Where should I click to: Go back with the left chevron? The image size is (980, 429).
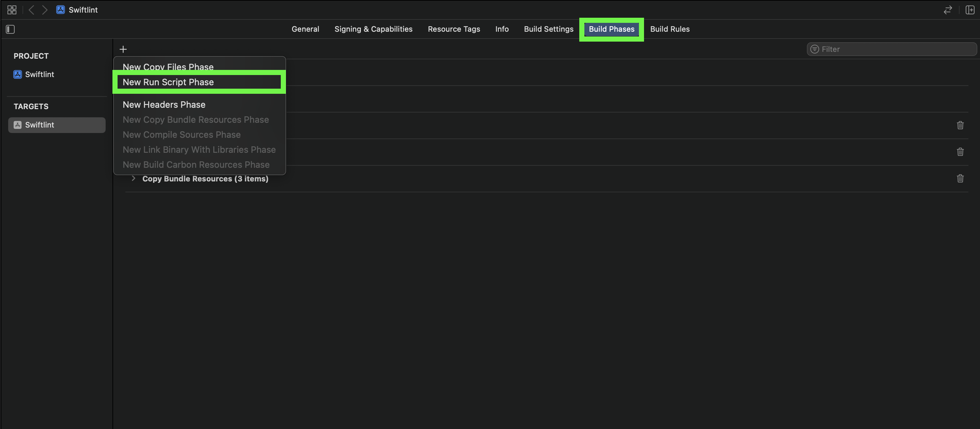32,10
